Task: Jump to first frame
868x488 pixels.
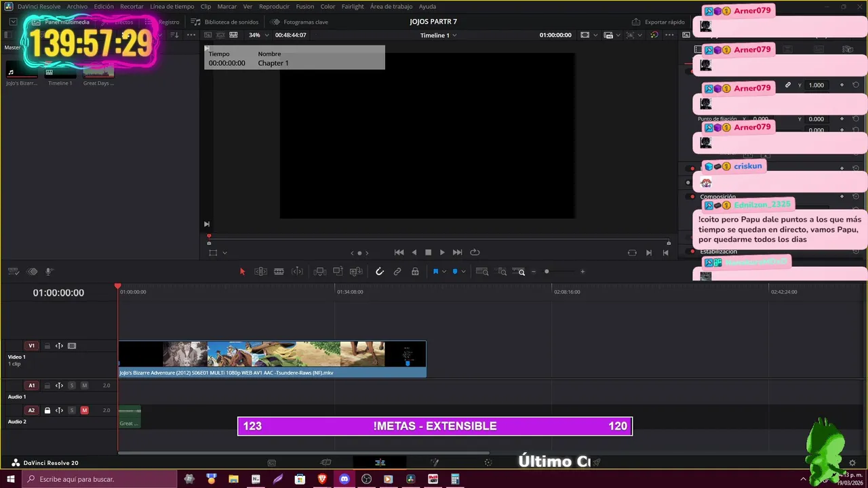Action: tap(399, 252)
